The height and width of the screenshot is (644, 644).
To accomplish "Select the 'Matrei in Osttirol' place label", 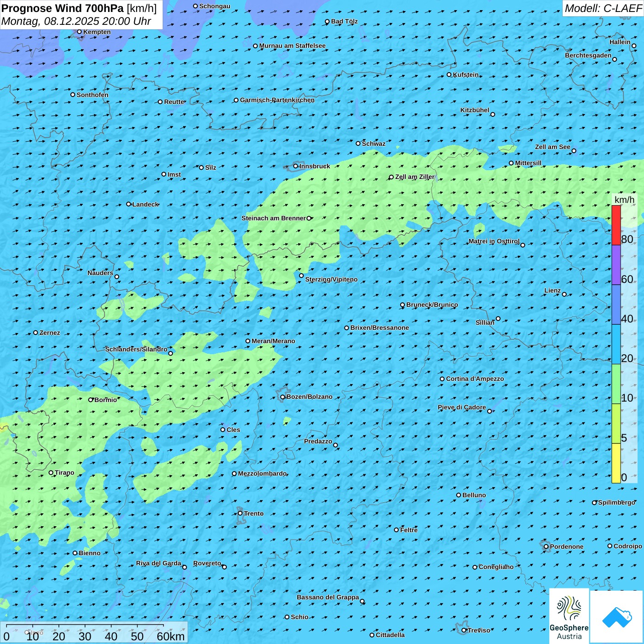I will 494,241.
